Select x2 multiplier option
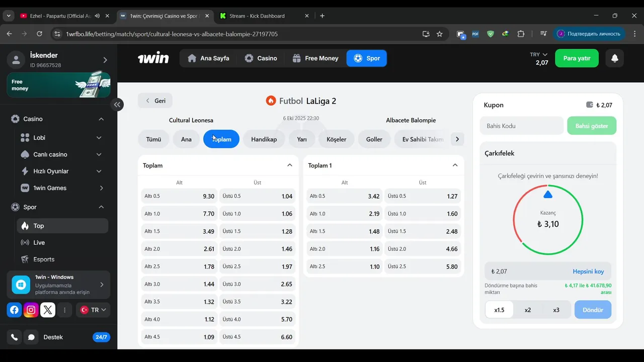 528,310
